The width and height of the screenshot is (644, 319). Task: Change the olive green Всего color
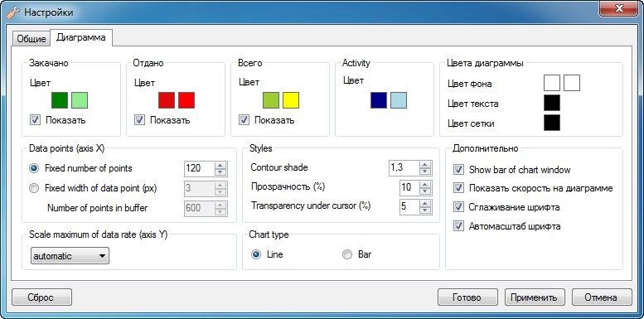click(x=271, y=100)
